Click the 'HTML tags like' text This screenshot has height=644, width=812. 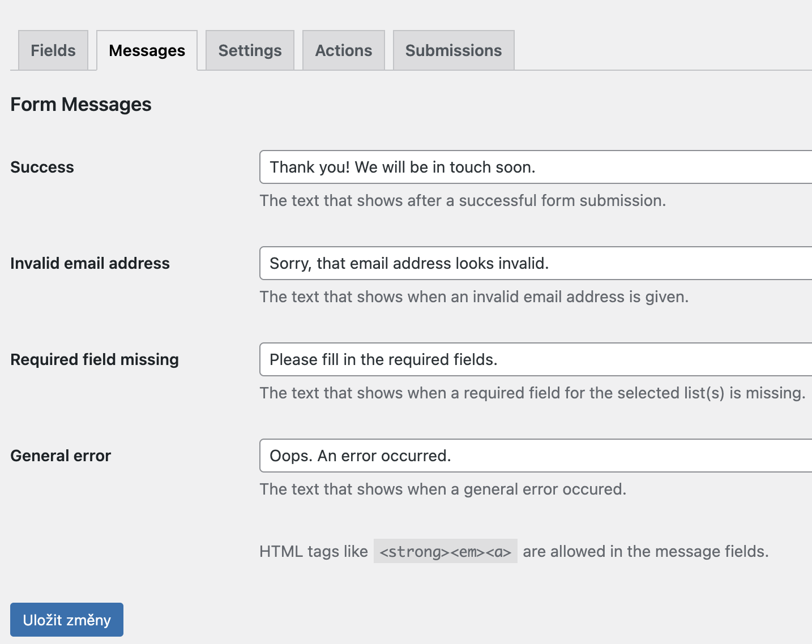pyautogui.click(x=314, y=552)
